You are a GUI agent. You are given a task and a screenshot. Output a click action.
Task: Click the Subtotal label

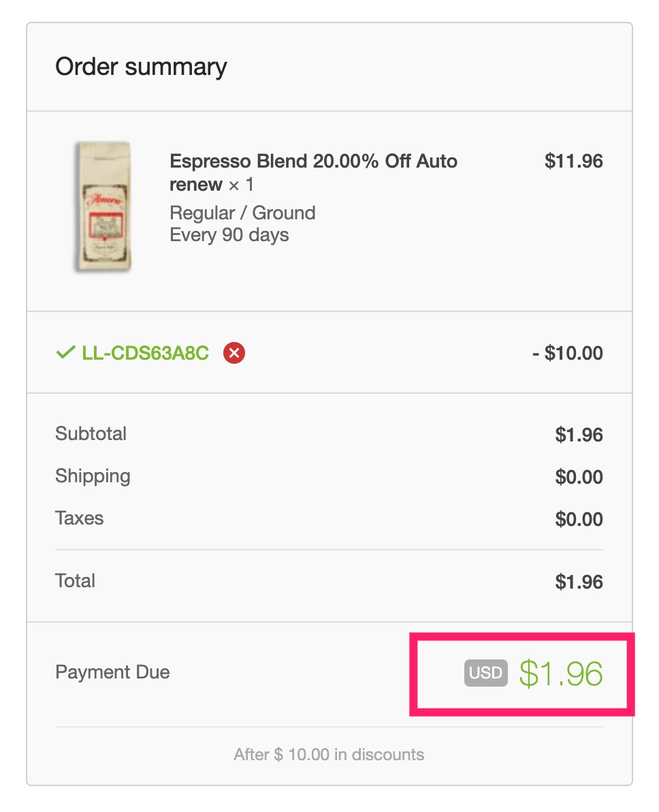(x=91, y=434)
